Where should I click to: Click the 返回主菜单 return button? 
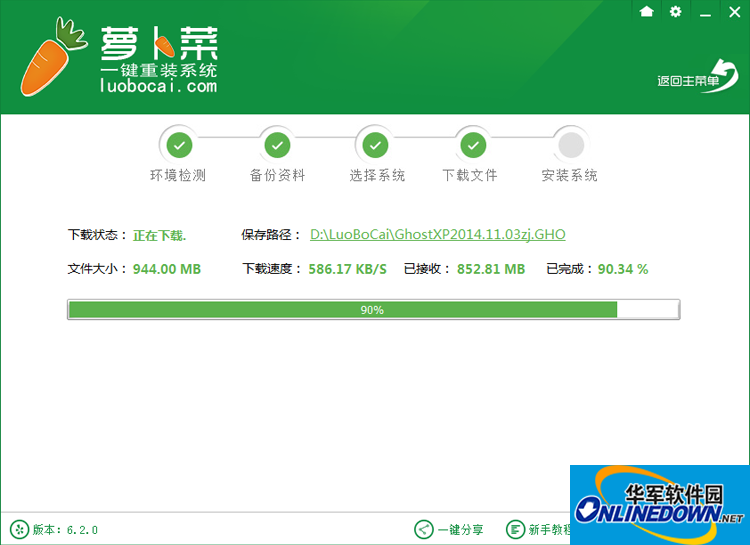click(698, 76)
